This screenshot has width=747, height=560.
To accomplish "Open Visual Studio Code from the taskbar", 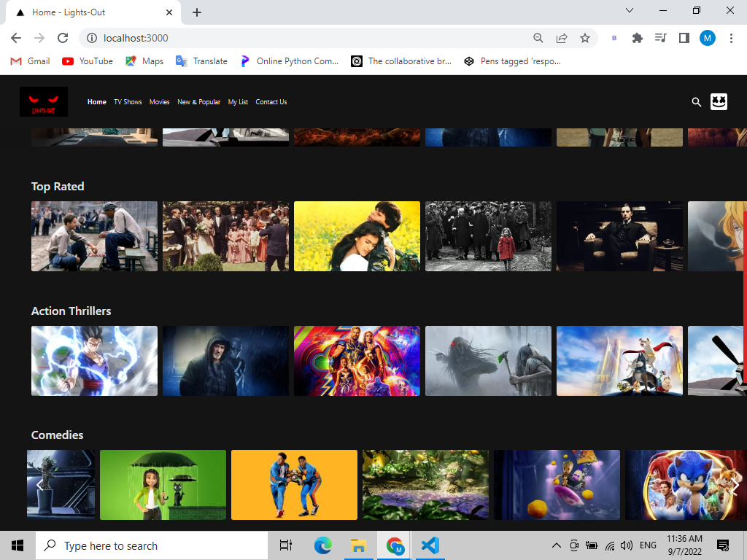I will 430,545.
